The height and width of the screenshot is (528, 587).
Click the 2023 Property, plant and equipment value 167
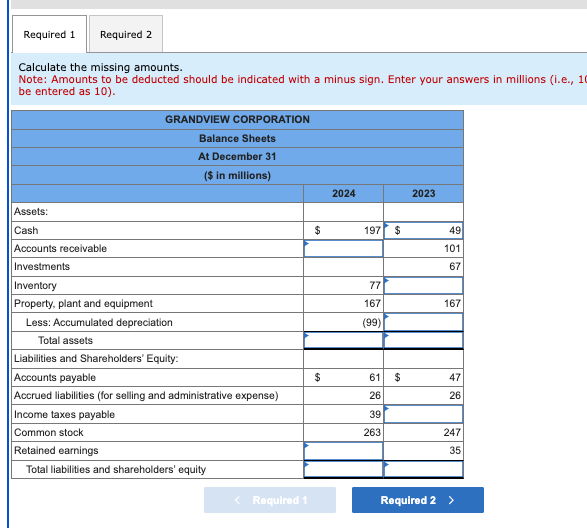coord(452,303)
